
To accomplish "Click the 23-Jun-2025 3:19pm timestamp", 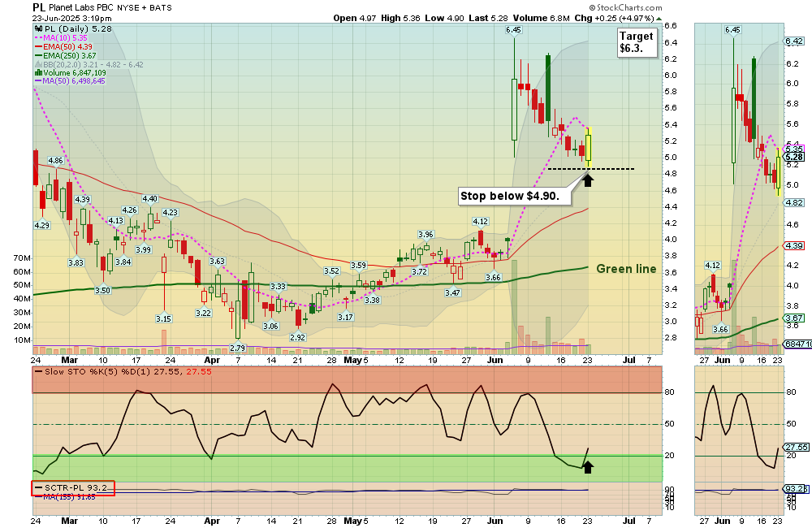I will click(x=72, y=18).
